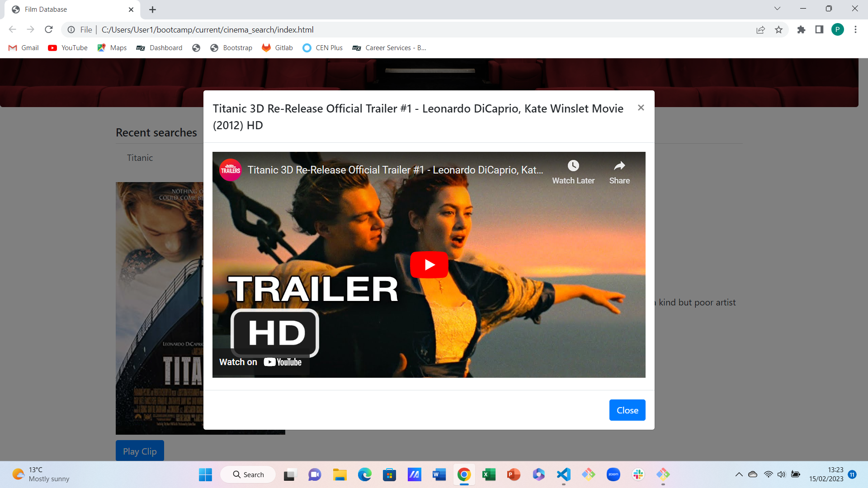Open PowerPoint from taskbar

[514, 474]
